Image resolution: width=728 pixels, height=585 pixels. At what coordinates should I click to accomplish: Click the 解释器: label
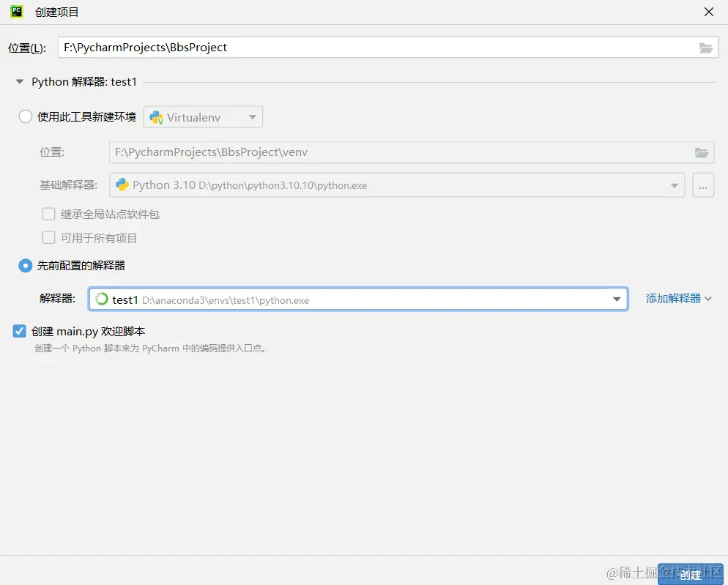(57, 299)
